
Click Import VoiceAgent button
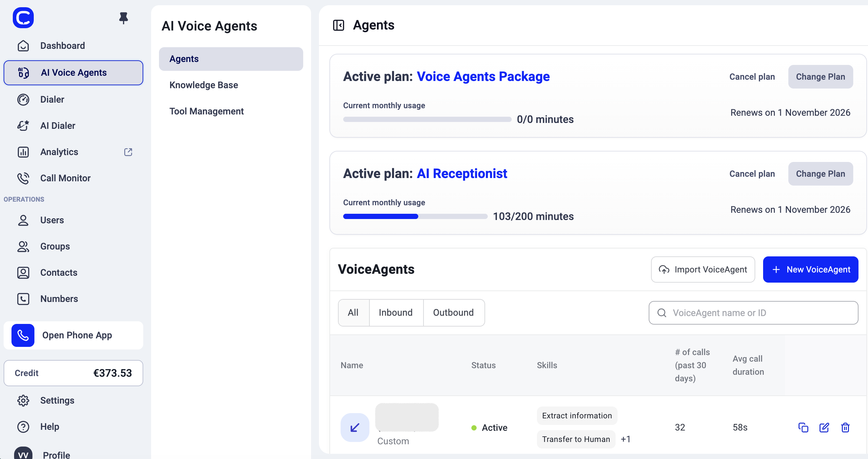(x=702, y=269)
